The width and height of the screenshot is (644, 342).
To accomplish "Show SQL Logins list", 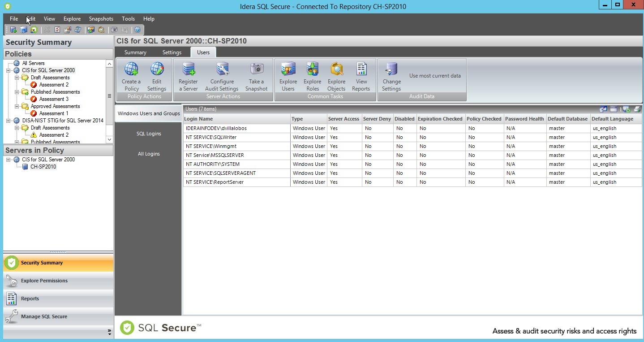I will 149,134.
